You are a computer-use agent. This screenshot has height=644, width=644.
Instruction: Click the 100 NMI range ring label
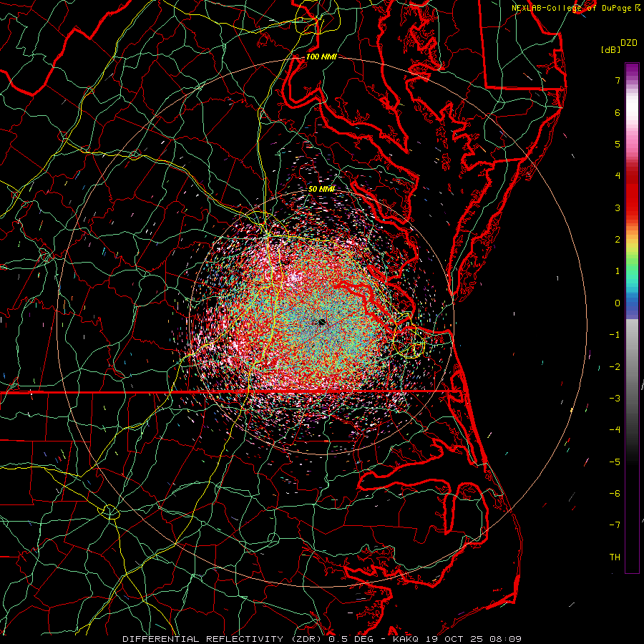point(321,57)
